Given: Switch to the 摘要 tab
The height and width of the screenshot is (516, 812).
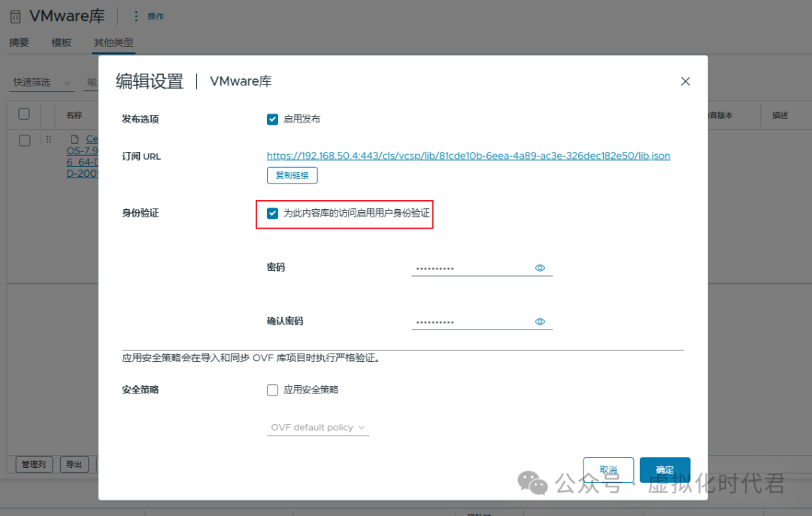Looking at the screenshot, I should coord(19,42).
